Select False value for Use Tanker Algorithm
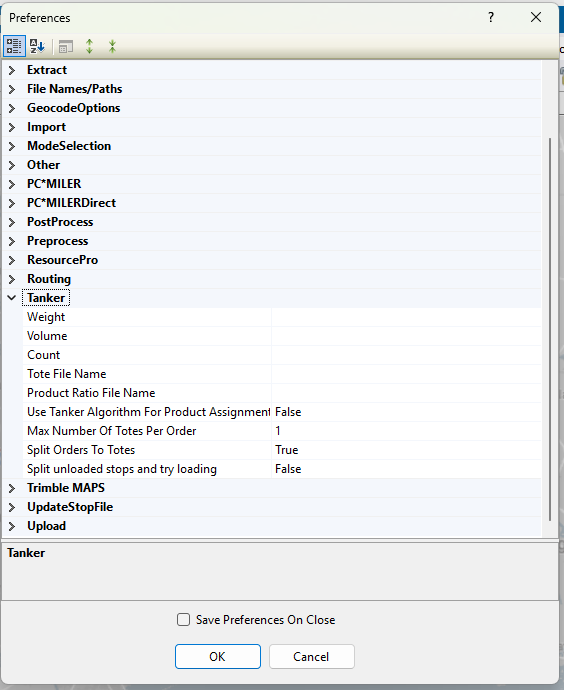 click(288, 412)
